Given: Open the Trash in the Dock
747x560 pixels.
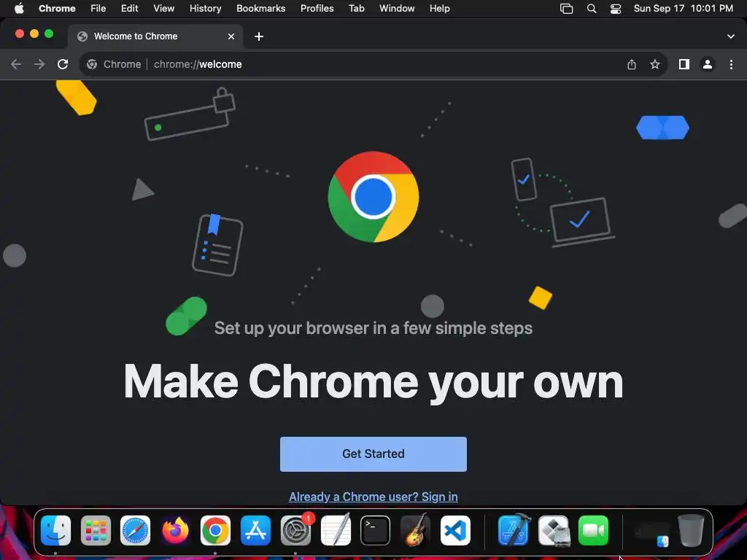Looking at the screenshot, I should point(691,531).
